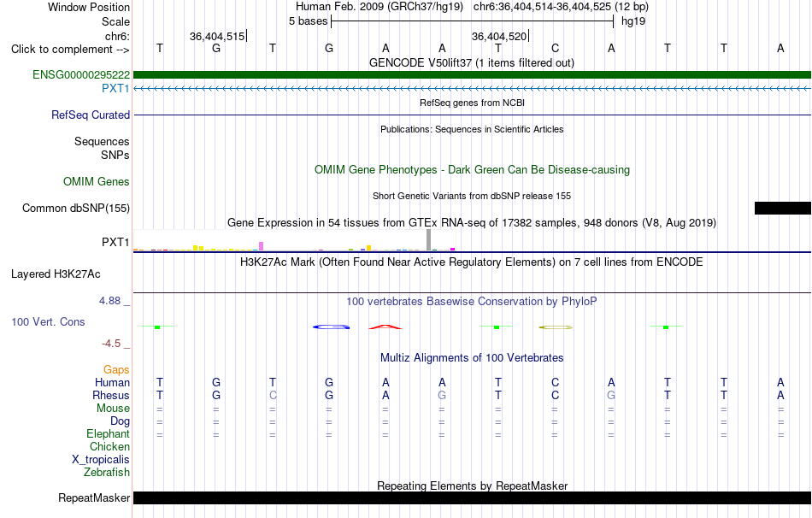This screenshot has width=812, height=518.
Task: Click the Human alignment row label
Action: point(112,382)
